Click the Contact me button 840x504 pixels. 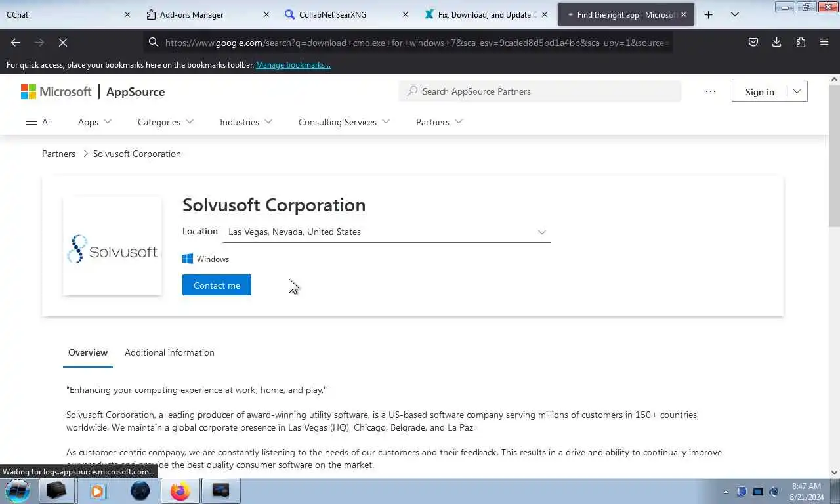pyautogui.click(x=217, y=285)
